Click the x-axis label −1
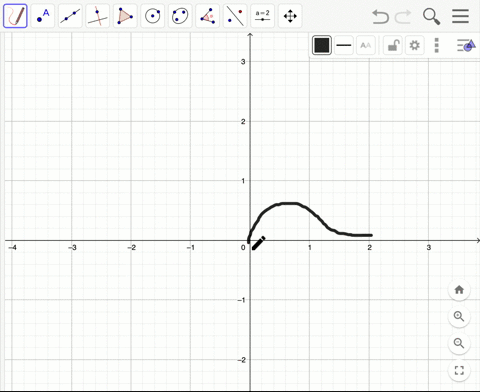The width and height of the screenshot is (480, 392). (191, 248)
